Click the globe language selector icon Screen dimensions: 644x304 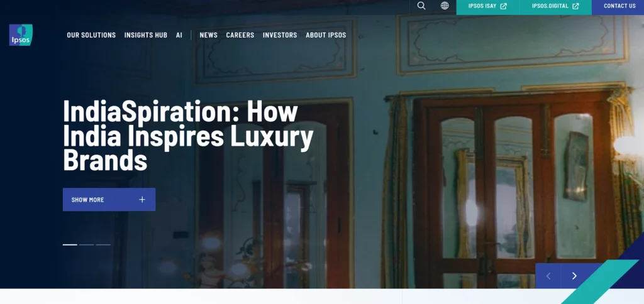point(445,6)
